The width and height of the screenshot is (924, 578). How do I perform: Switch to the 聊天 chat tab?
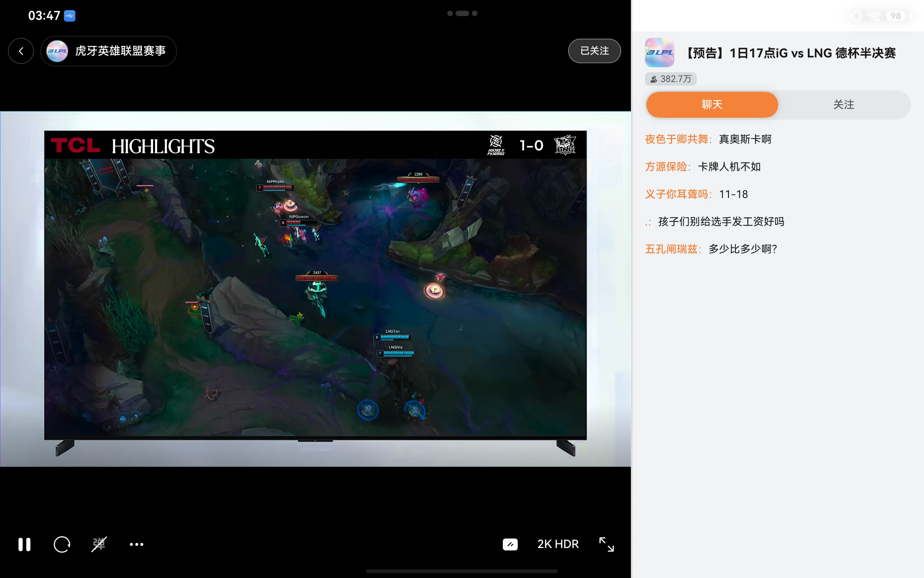pos(712,104)
